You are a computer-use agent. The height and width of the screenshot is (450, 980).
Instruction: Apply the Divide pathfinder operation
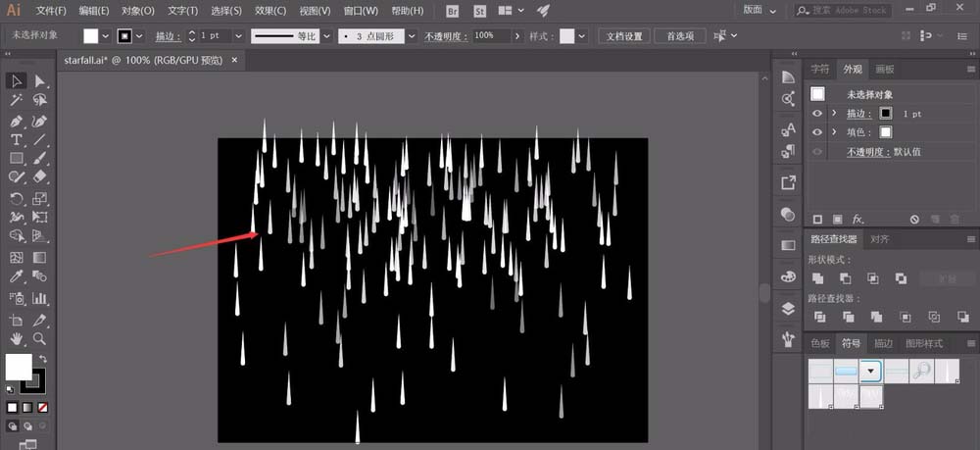(819, 317)
